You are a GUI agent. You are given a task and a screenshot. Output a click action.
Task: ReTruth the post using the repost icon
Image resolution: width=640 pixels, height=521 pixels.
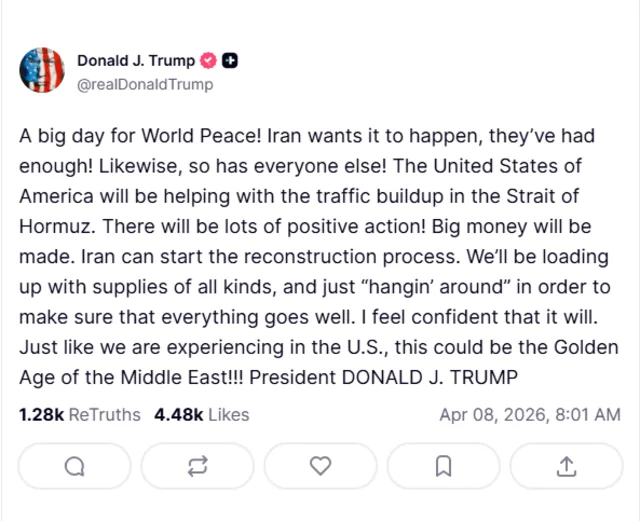pyautogui.click(x=197, y=465)
